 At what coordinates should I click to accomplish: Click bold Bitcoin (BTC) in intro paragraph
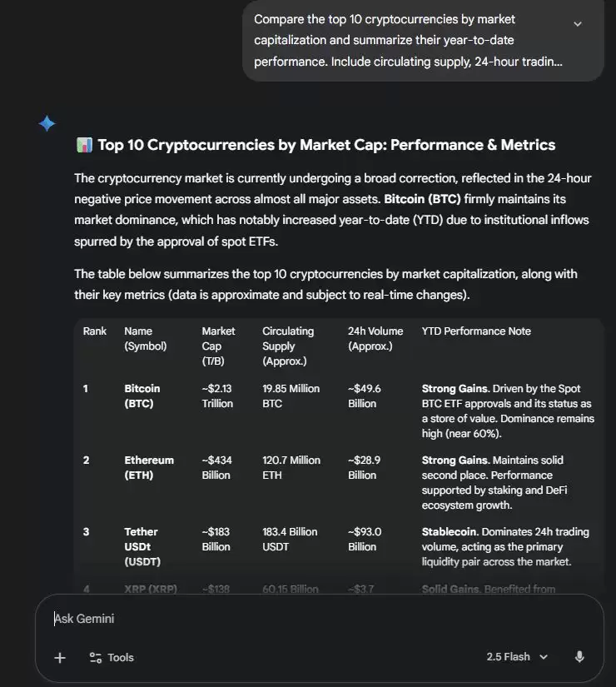[x=422, y=199]
